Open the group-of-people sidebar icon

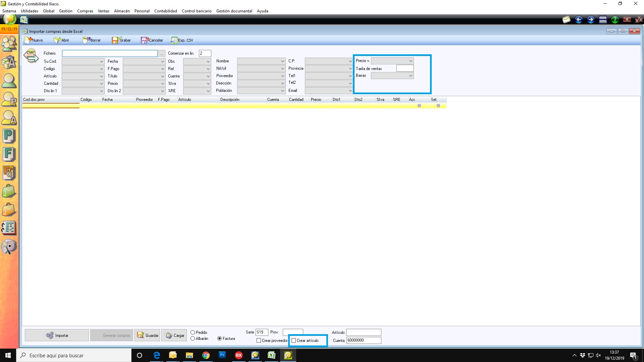tap(9, 44)
